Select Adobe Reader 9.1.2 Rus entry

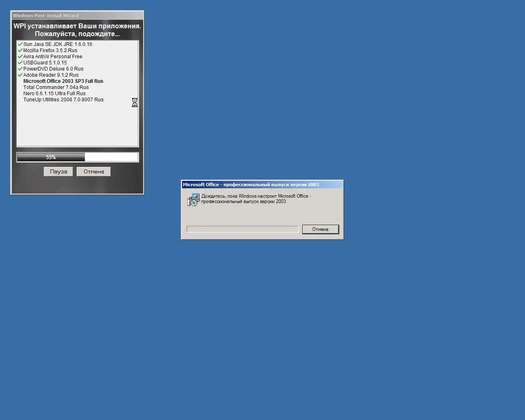click(51, 75)
